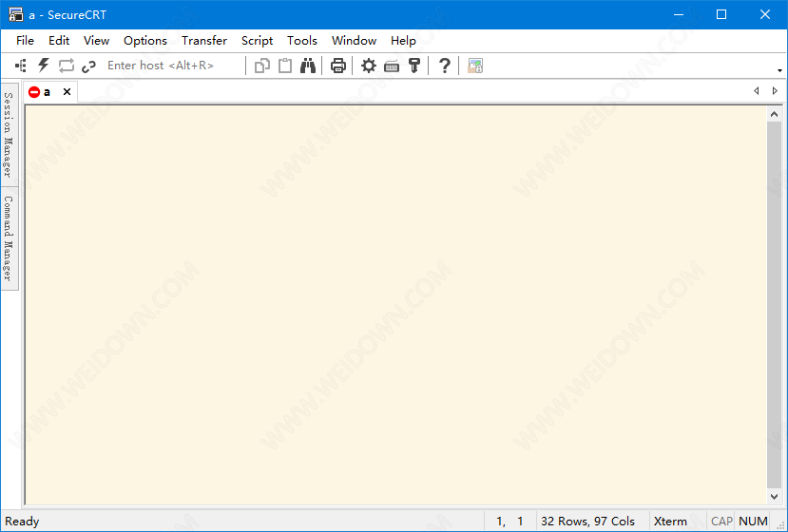Image resolution: width=788 pixels, height=532 pixels.
Task: Click the Quick Connect lightning icon
Action: click(44, 66)
